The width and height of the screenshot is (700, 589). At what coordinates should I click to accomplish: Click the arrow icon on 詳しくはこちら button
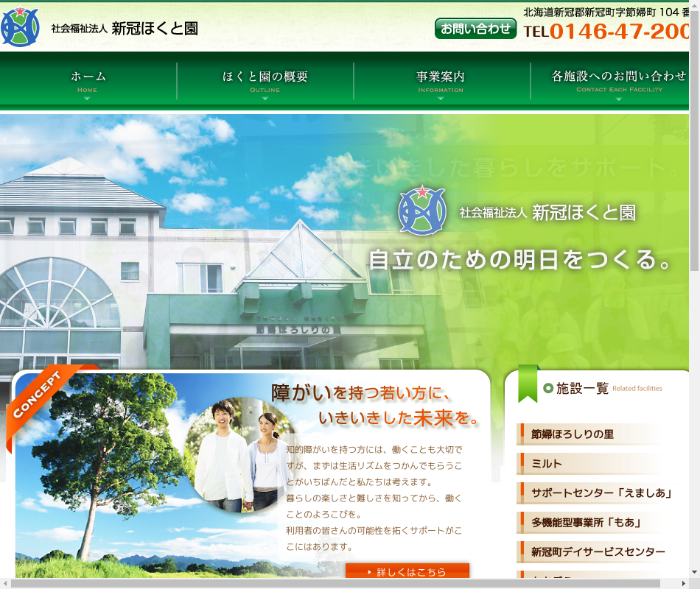click(368, 572)
